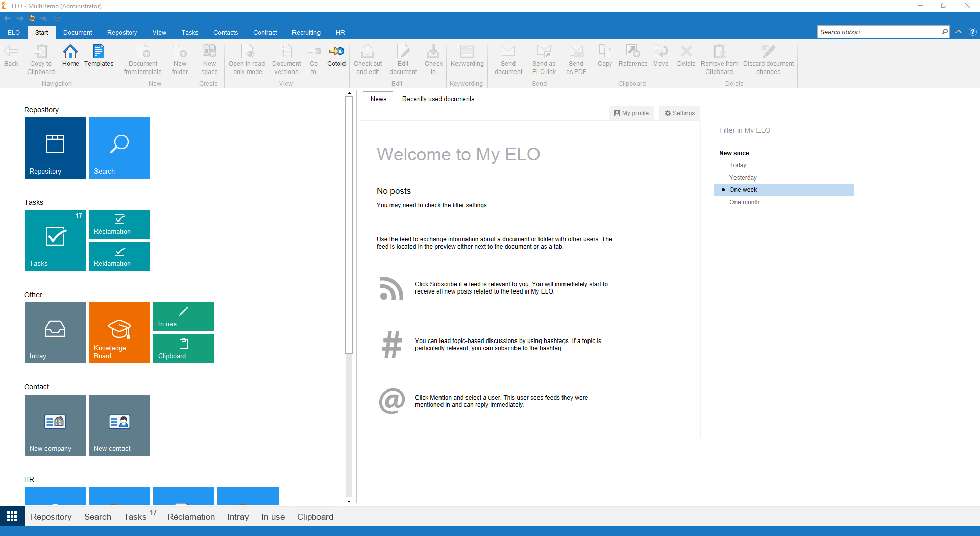The width and height of the screenshot is (980, 536).
Task: Select the One week filter
Action: point(743,190)
